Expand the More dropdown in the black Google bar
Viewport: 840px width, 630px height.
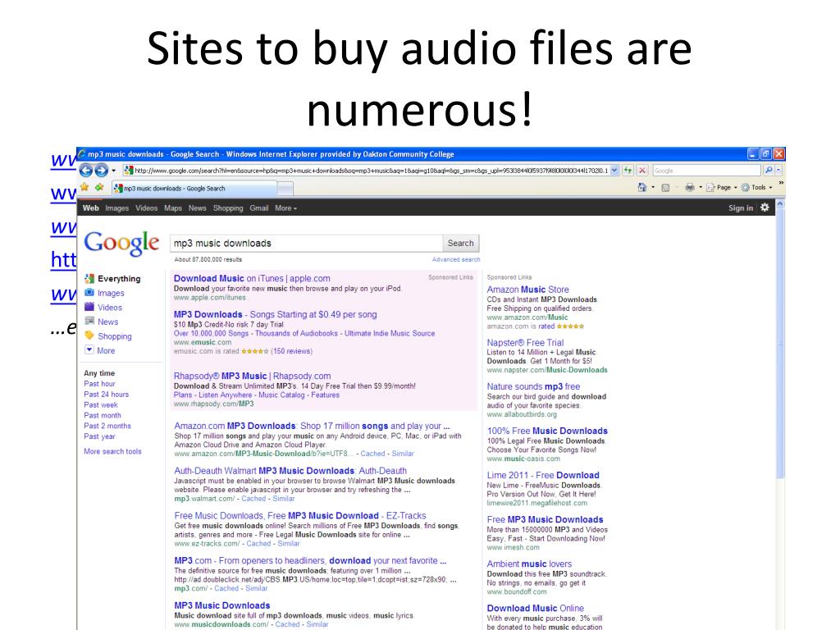tap(286, 208)
